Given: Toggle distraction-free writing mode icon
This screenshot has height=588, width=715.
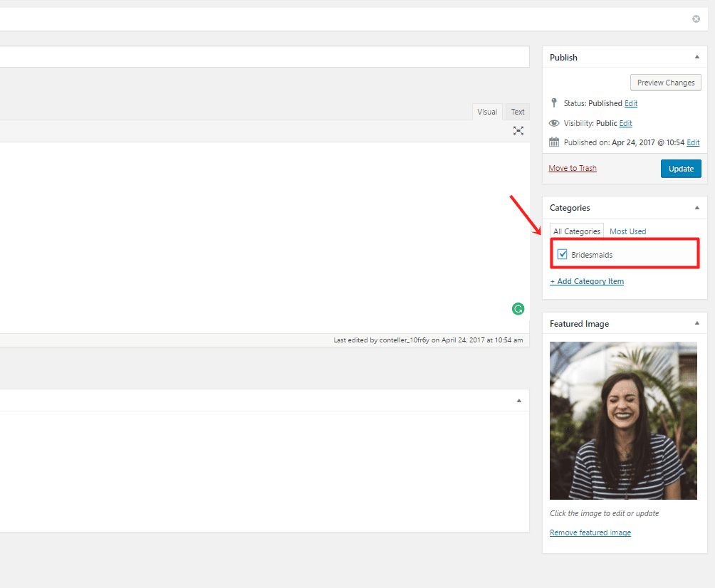Looking at the screenshot, I should coord(518,131).
